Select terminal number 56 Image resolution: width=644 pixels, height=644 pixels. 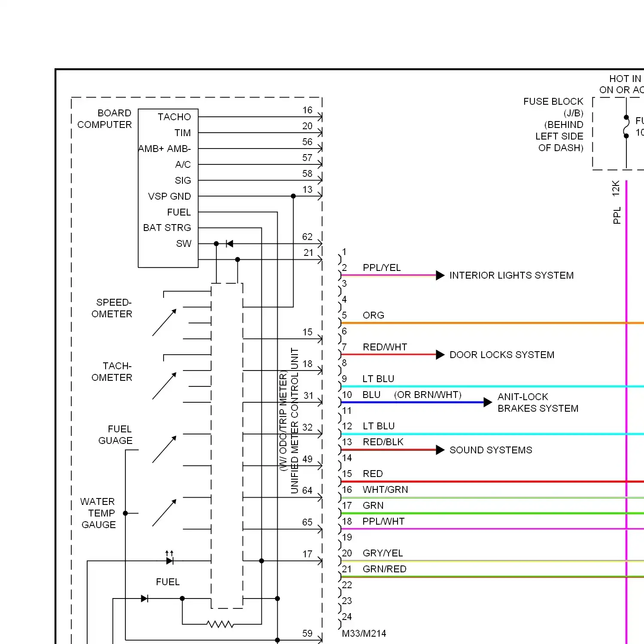(307, 142)
